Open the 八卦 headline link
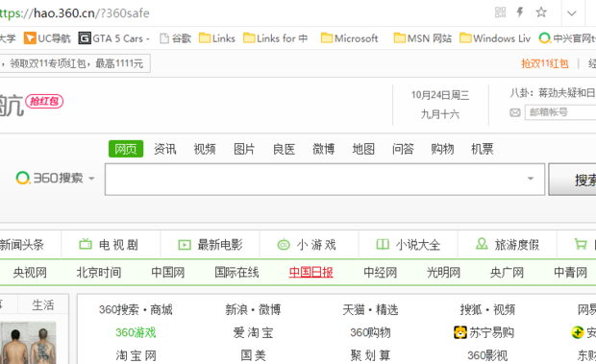 click(x=553, y=92)
